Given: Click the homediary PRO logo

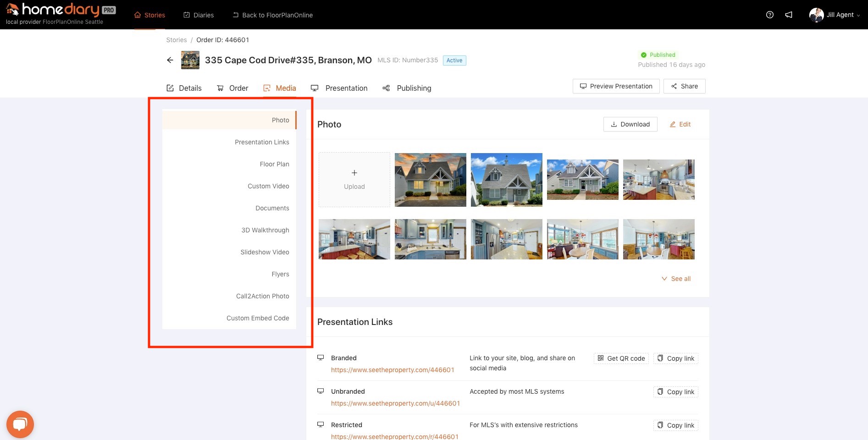Looking at the screenshot, I should click(x=61, y=10).
